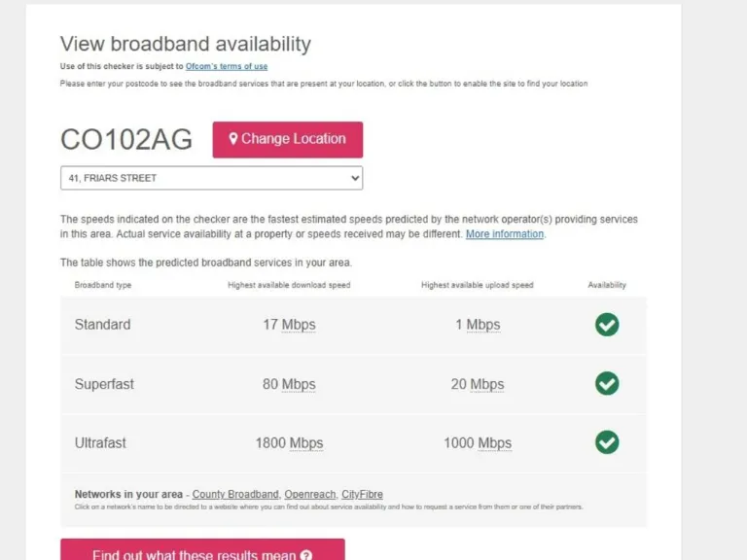Click the 17 Mbps standard download speed
The image size is (747, 560).
point(289,325)
